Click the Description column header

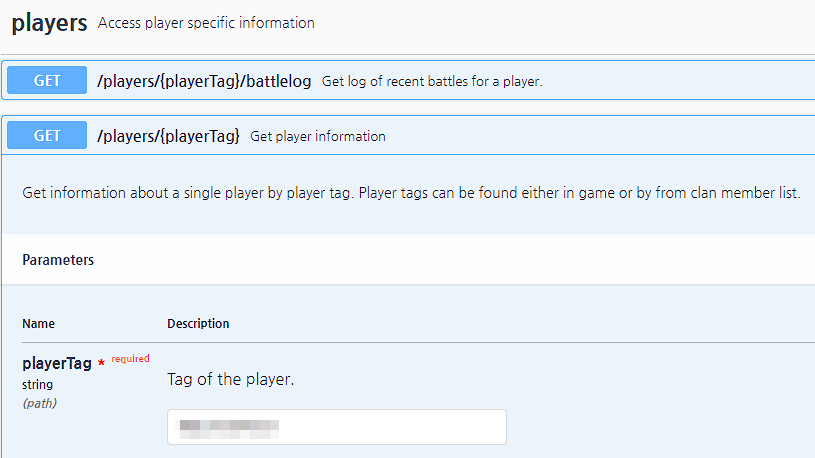pyautogui.click(x=198, y=324)
